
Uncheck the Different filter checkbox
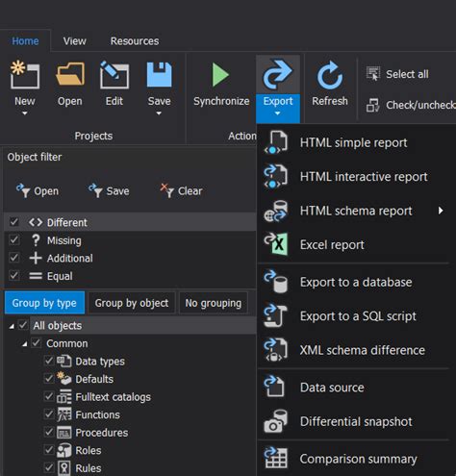[x=14, y=222]
